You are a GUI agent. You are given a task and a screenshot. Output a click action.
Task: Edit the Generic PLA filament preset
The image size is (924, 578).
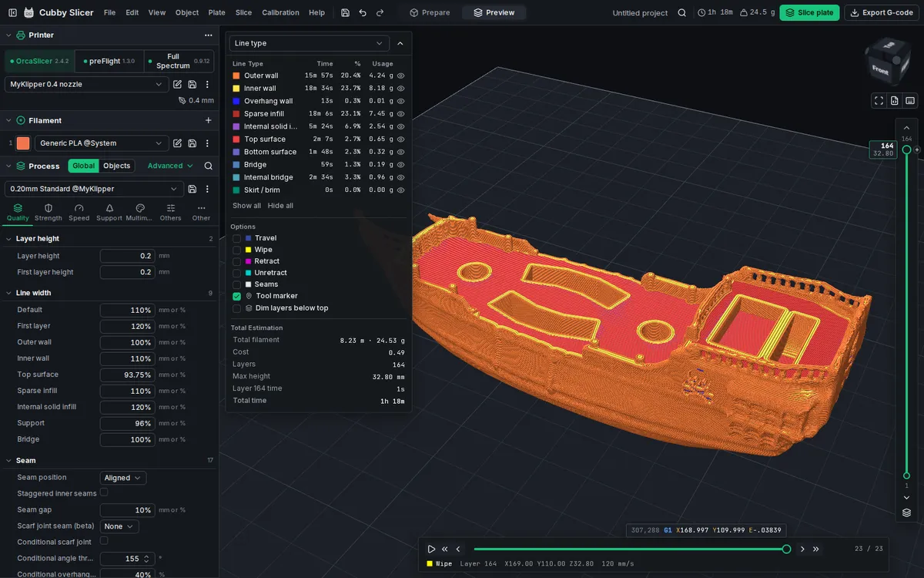pyautogui.click(x=177, y=143)
